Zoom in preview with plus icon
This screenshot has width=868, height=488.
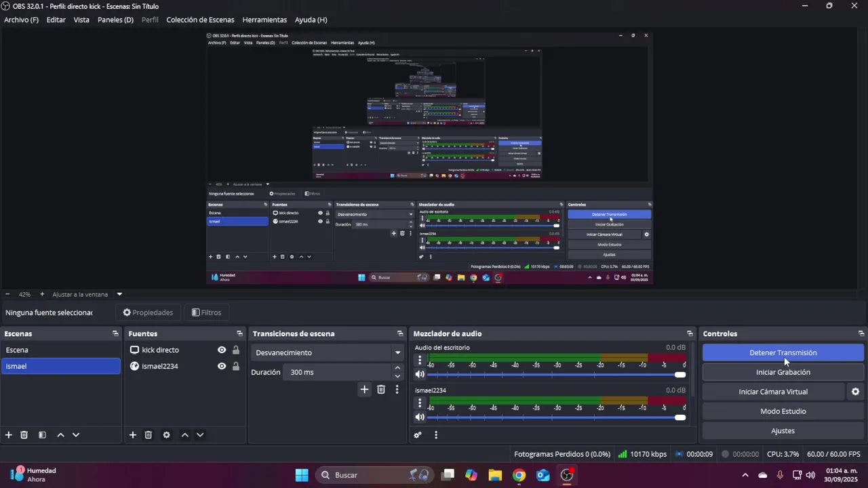[42, 294]
